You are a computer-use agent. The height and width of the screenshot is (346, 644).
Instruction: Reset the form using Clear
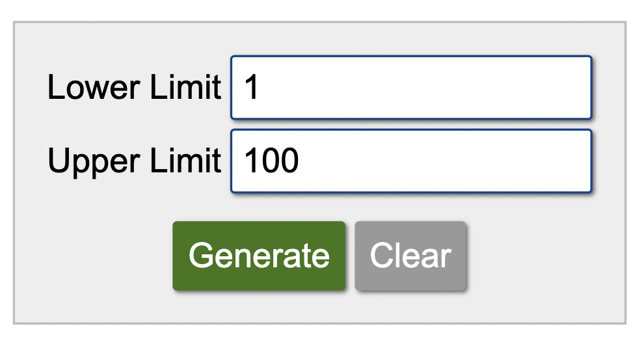pyautogui.click(x=410, y=256)
